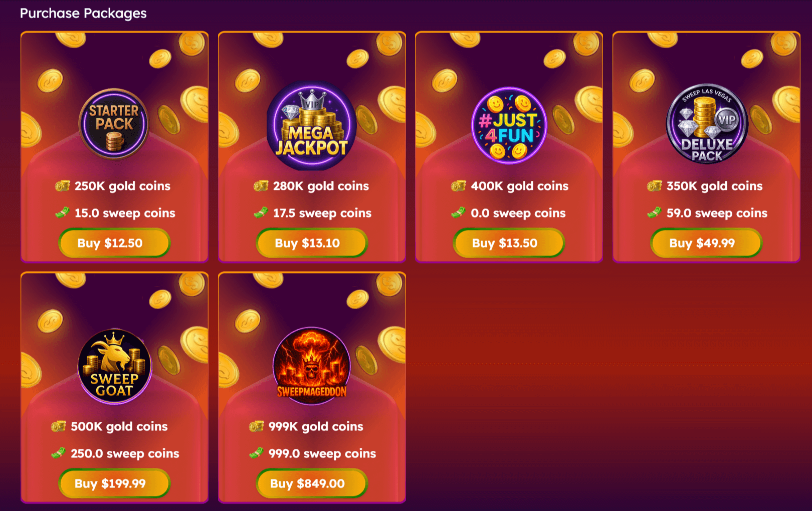Click the Sweep Goat emblem
The width and height of the screenshot is (812, 511).
(114, 366)
